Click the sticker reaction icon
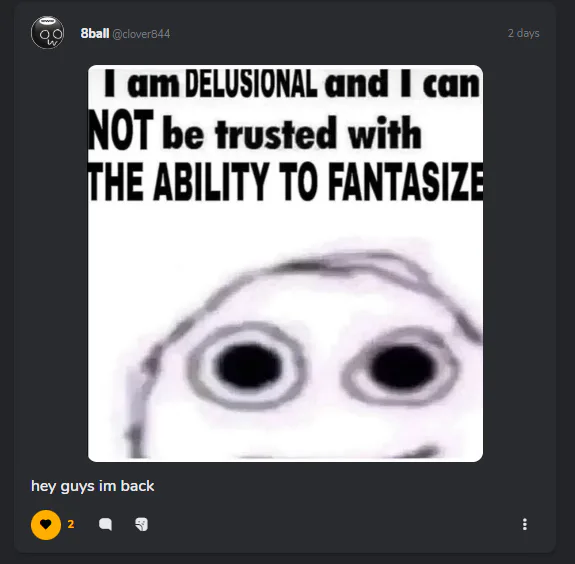 click(142, 524)
